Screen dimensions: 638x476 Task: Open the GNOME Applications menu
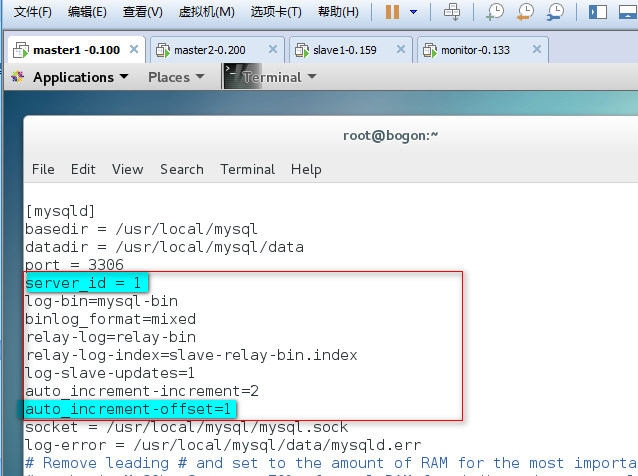tap(80, 77)
